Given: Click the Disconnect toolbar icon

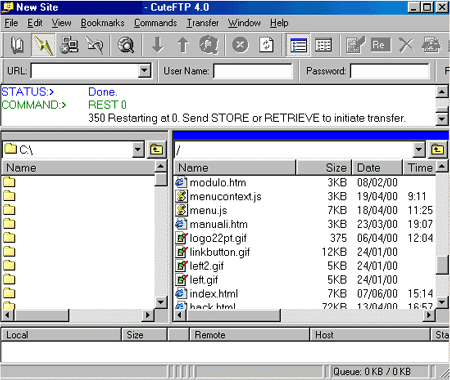Looking at the screenshot, I should (x=95, y=45).
